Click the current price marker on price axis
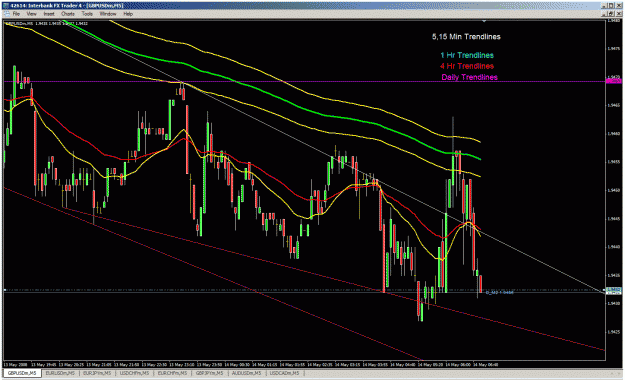 613,290
